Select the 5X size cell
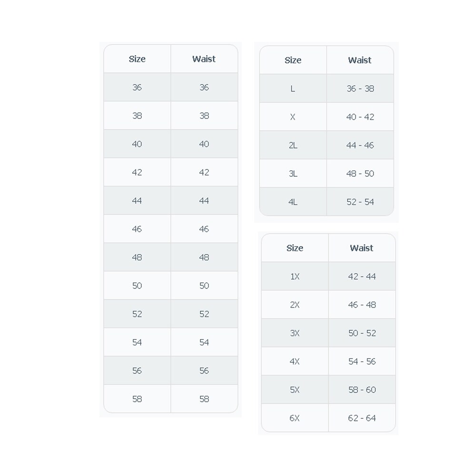 point(295,390)
